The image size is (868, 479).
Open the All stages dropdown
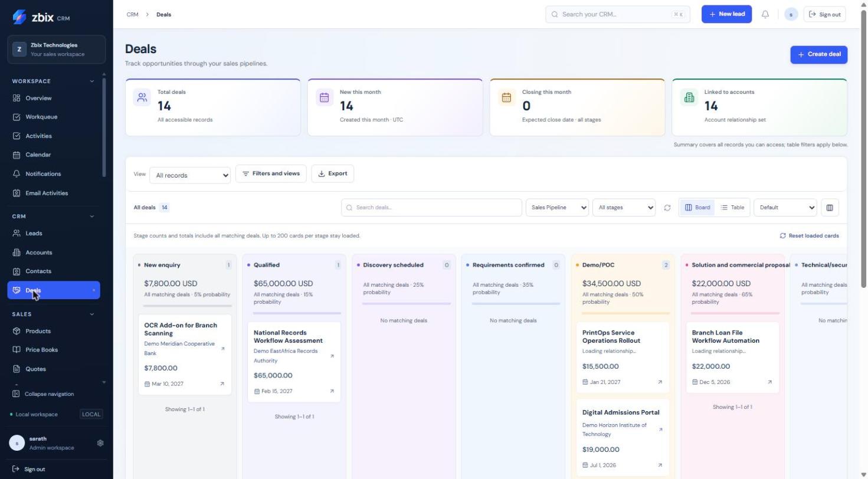(x=624, y=208)
